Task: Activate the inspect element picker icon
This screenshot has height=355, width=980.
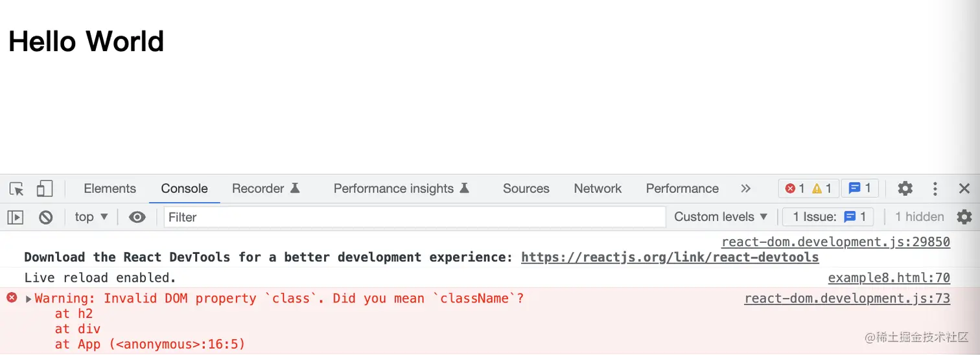Action: [17, 189]
